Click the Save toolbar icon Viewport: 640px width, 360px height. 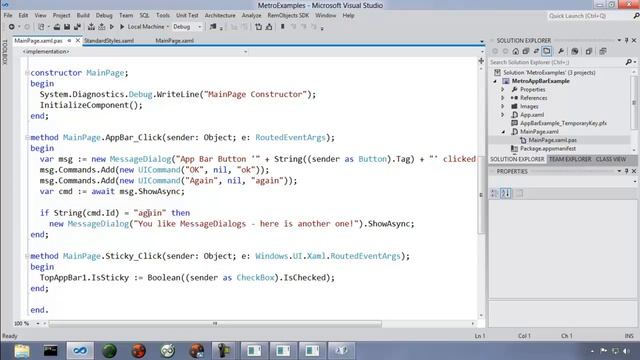tap(67, 27)
